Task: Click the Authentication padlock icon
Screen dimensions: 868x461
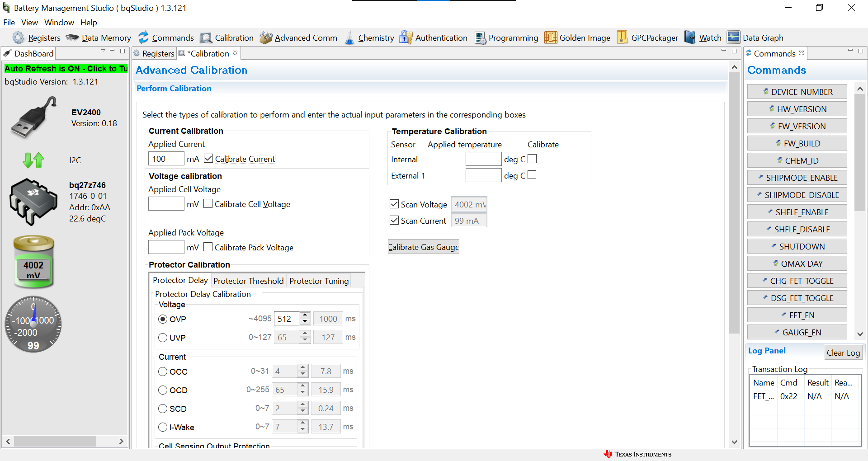Action: (x=406, y=38)
